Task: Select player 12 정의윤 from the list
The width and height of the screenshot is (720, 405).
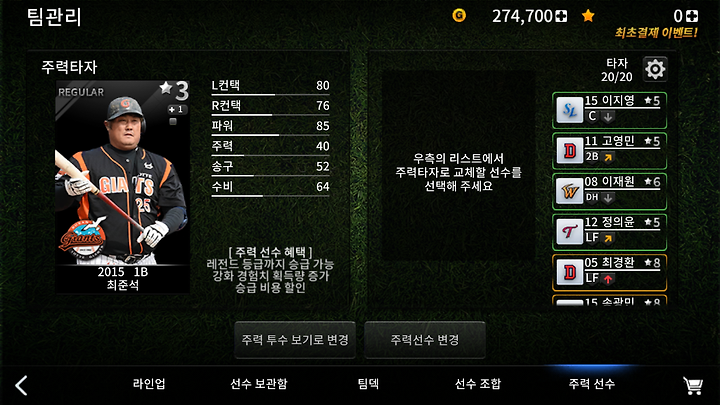Action: (609, 231)
